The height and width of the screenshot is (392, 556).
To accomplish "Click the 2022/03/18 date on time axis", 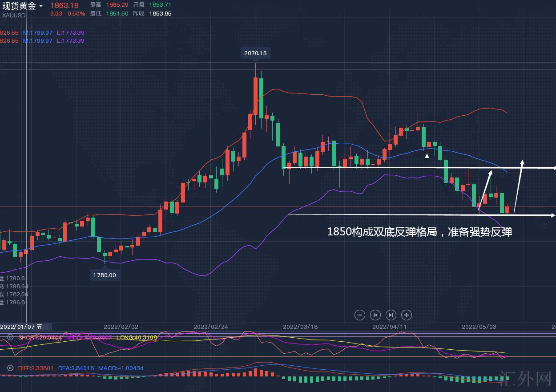I will click(300, 327).
